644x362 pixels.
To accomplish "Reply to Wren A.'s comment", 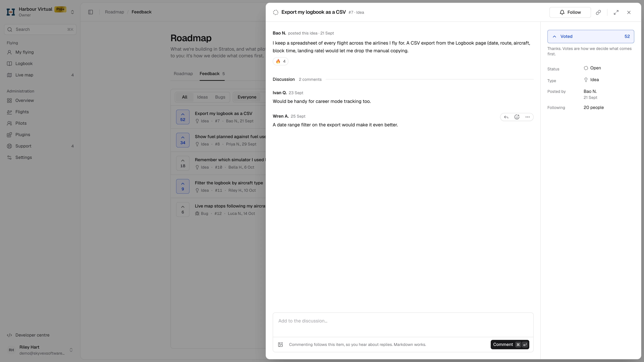I will (506, 117).
